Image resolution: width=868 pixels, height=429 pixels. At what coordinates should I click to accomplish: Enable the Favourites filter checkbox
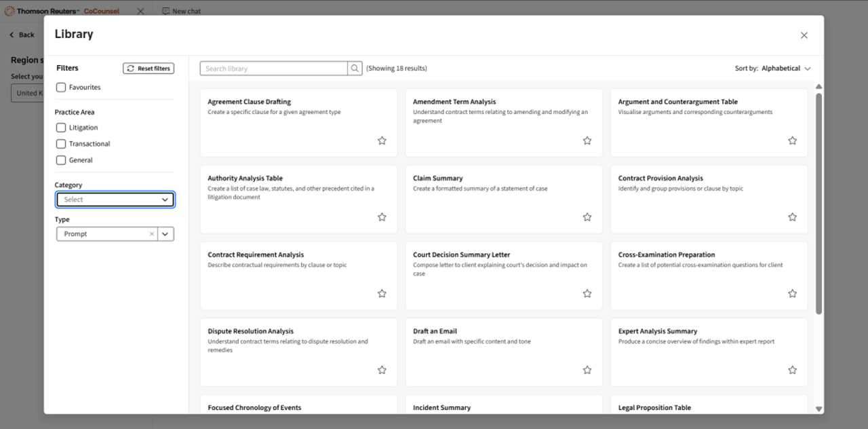tap(61, 88)
